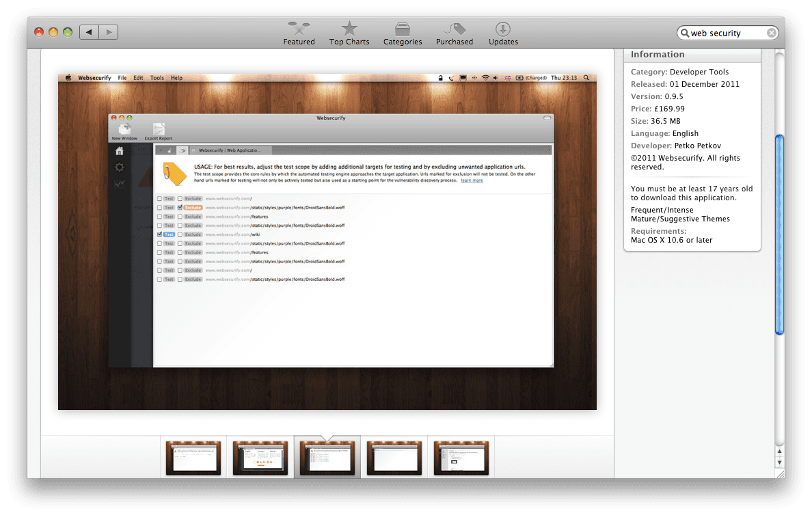Image resolution: width=812 pixels, height=516 pixels.
Task: Go back with the left arrow button
Action: point(89,32)
